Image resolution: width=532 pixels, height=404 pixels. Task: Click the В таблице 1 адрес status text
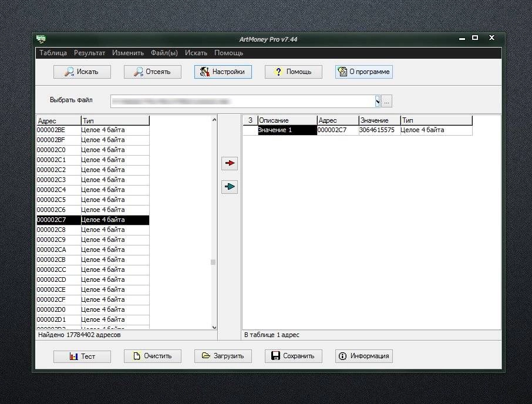click(272, 335)
